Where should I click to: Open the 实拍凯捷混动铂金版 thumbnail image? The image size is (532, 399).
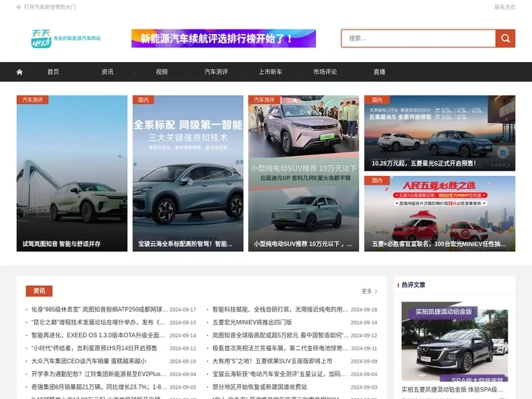[454, 341]
